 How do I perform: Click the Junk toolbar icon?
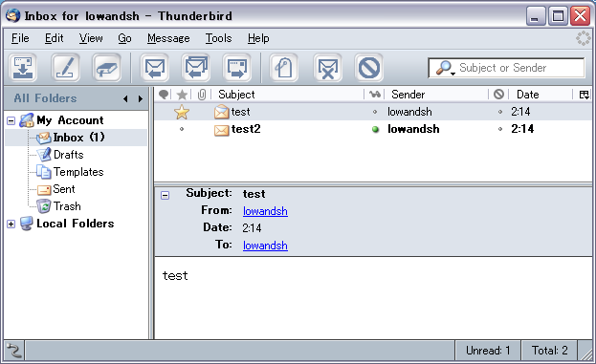369,68
